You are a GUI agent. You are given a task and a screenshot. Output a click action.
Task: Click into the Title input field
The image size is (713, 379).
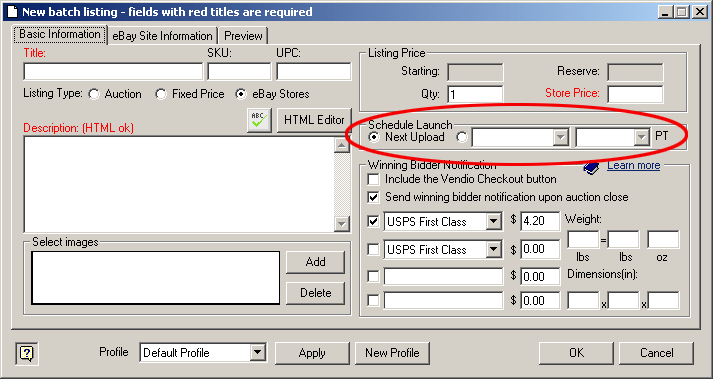113,72
